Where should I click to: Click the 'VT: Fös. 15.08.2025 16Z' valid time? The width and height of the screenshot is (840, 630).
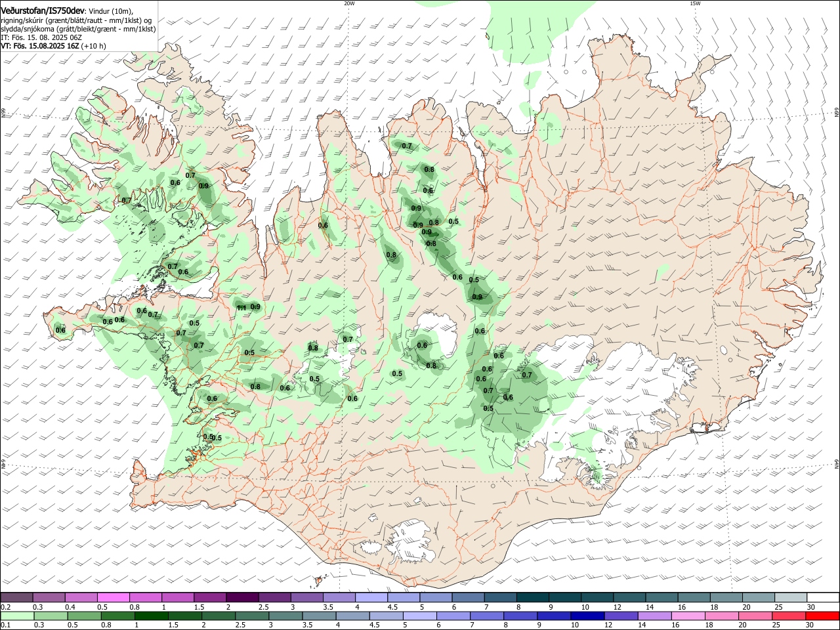click(x=40, y=47)
